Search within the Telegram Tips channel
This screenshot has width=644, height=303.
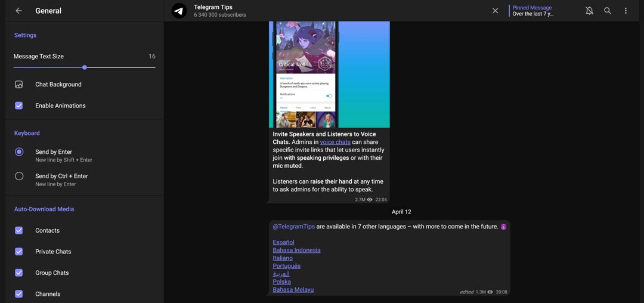click(608, 11)
